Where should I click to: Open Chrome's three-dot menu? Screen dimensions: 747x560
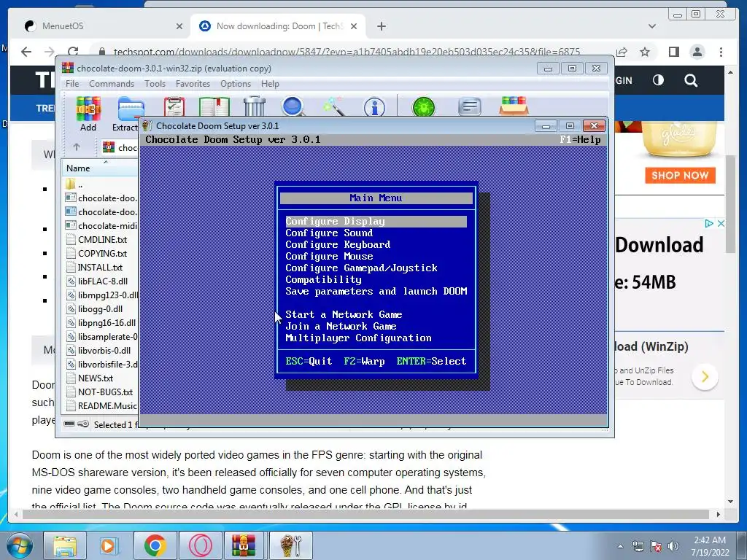coord(721,52)
